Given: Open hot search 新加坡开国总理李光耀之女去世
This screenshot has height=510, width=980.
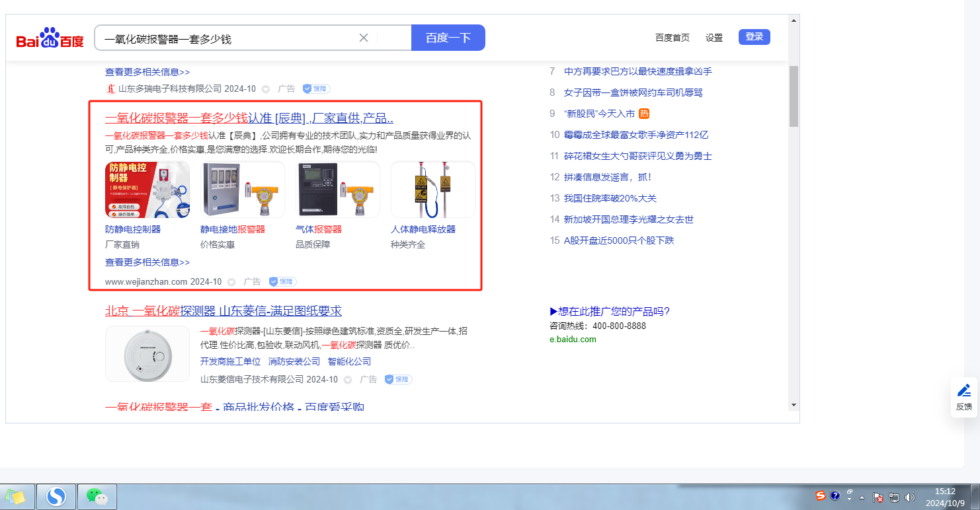Looking at the screenshot, I should (x=629, y=219).
